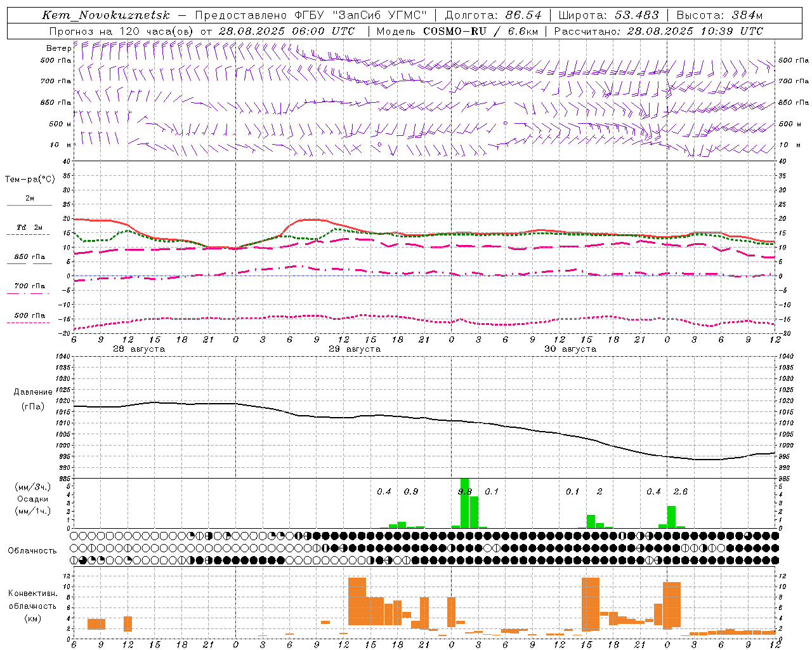Viewport: 812px width, 650px height.
Task: Click the 28 августа date label
Action: [x=138, y=349]
